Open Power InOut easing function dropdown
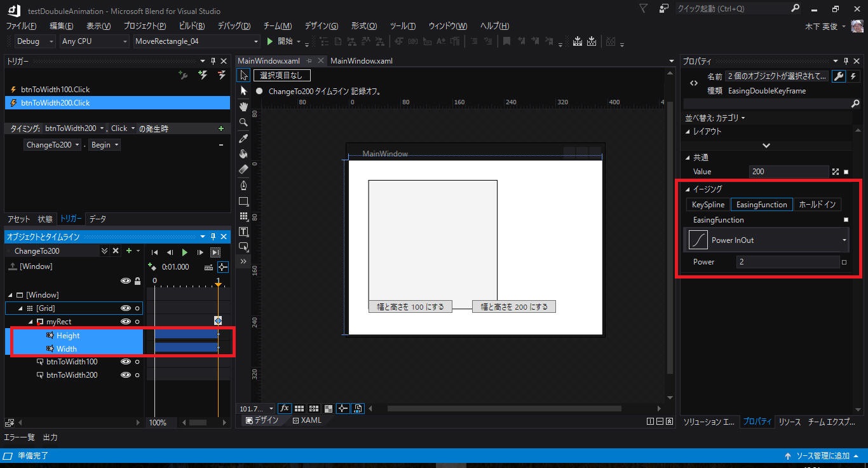 point(767,240)
